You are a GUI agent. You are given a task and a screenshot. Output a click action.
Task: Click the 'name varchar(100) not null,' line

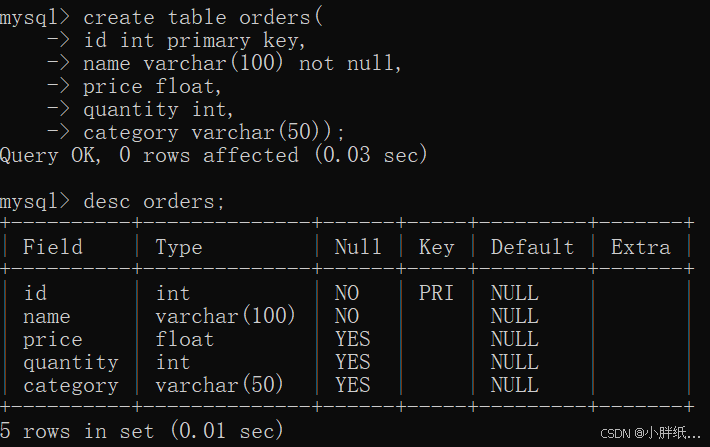point(242,63)
